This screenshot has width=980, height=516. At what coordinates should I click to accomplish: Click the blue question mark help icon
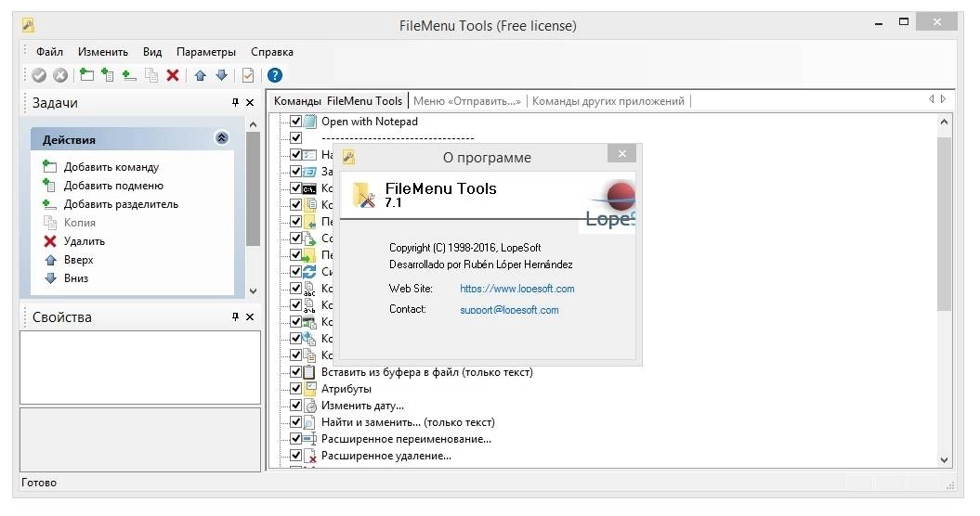click(274, 75)
